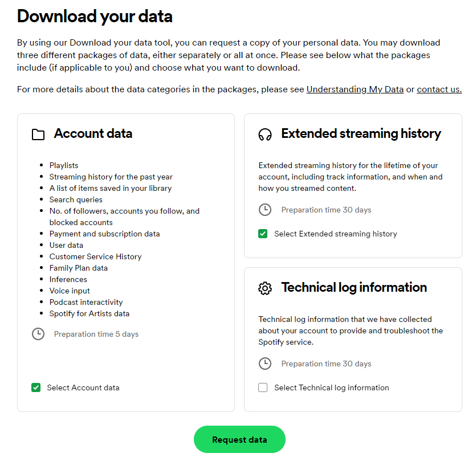This screenshot has height=457, width=476.
Task: Deselect the Extended streaming history checkbox
Action: [263, 234]
